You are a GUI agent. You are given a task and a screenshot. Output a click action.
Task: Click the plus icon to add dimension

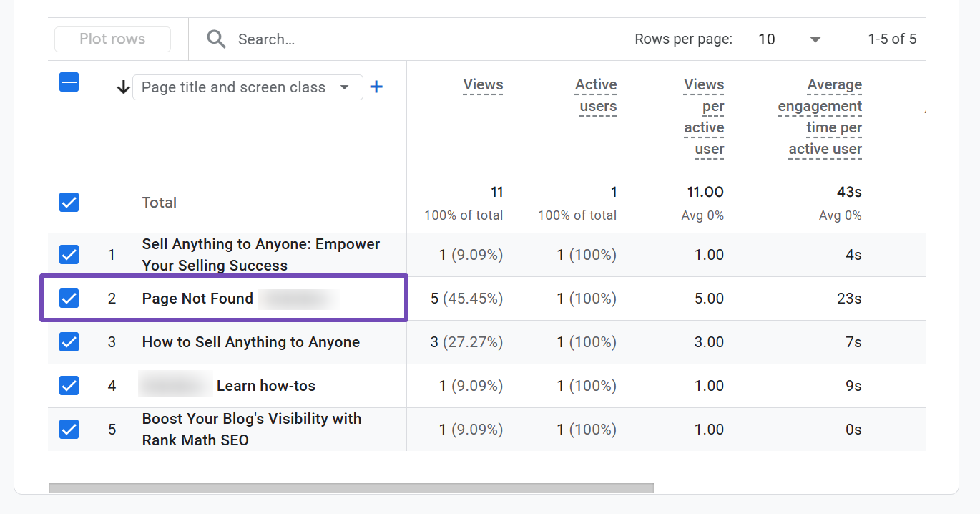[x=376, y=87]
